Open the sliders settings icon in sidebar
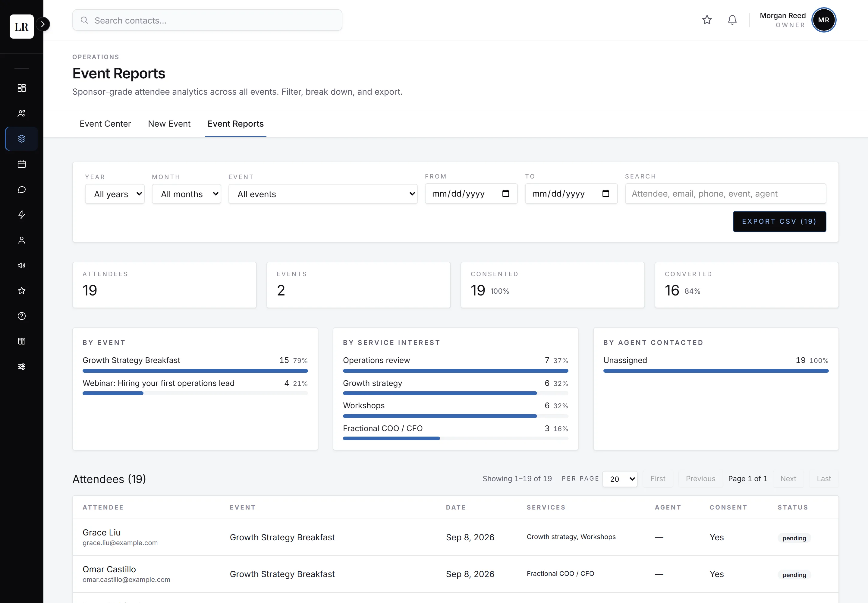This screenshot has width=868, height=603. pos(21,367)
